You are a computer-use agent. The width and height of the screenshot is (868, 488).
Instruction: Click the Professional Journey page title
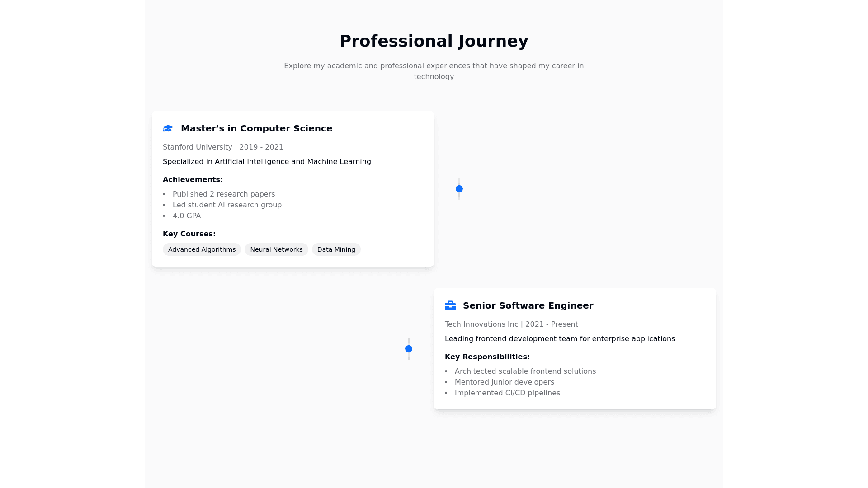tap(434, 41)
